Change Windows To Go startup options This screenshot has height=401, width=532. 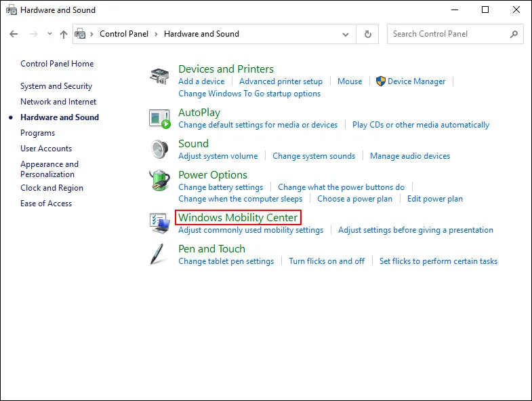(249, 94)
